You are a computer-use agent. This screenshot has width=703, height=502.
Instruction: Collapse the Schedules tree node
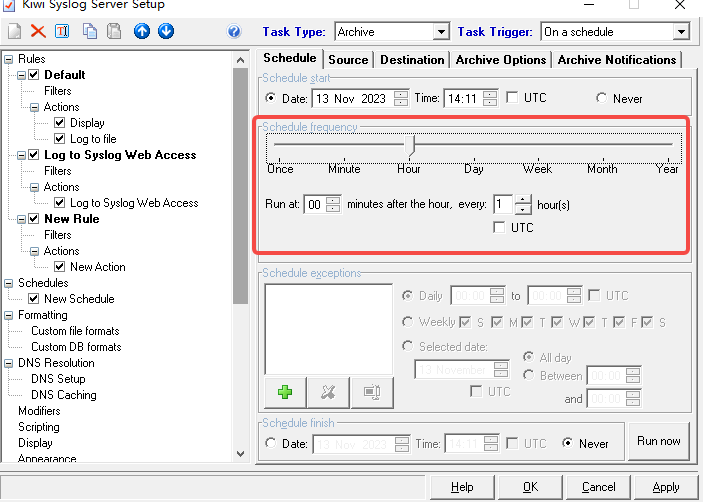(9, 283)
